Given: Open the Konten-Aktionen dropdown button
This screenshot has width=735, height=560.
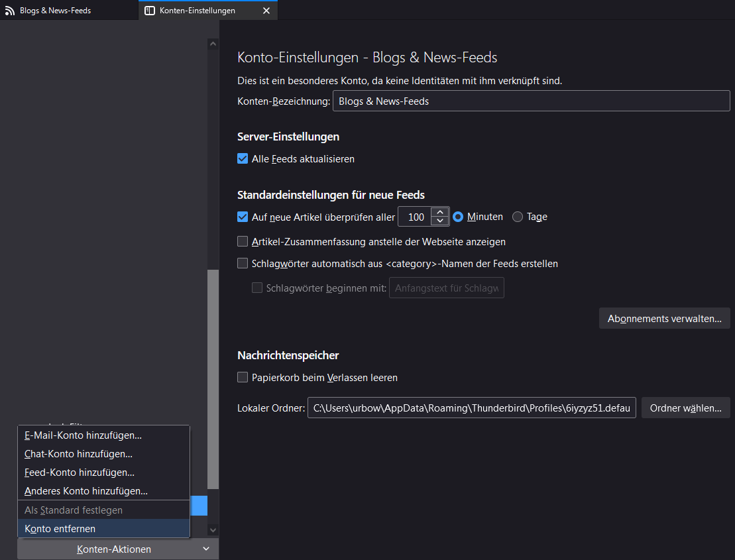Looking at the screenshot, I should coord(118,549).
